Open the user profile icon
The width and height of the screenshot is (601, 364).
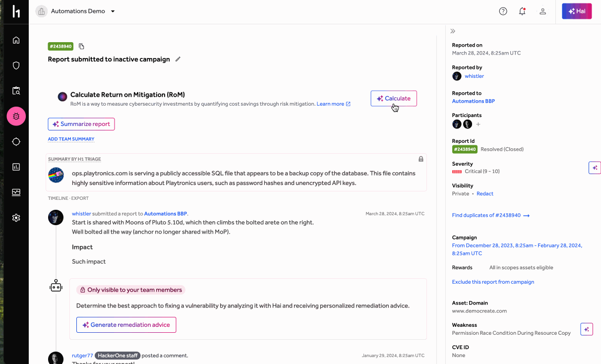(x=543, y=11)
